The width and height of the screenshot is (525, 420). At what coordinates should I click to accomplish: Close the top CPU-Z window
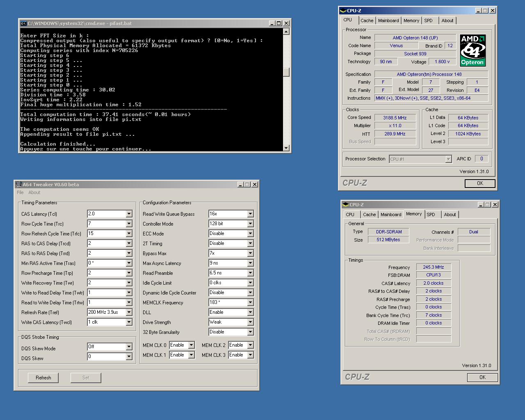493,11
